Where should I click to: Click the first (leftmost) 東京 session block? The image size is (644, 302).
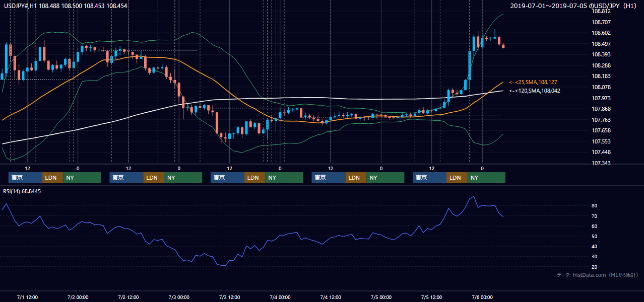coord(25,178)
